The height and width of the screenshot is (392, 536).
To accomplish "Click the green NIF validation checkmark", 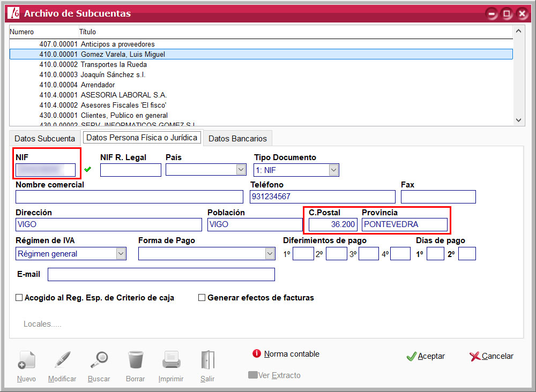I will pos(88,169).
